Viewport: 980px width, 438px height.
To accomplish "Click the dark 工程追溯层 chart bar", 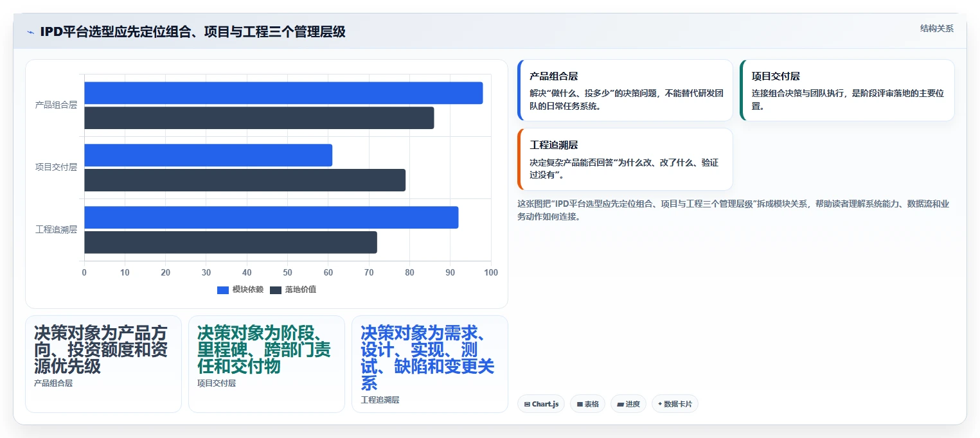I will coord(231,243).
